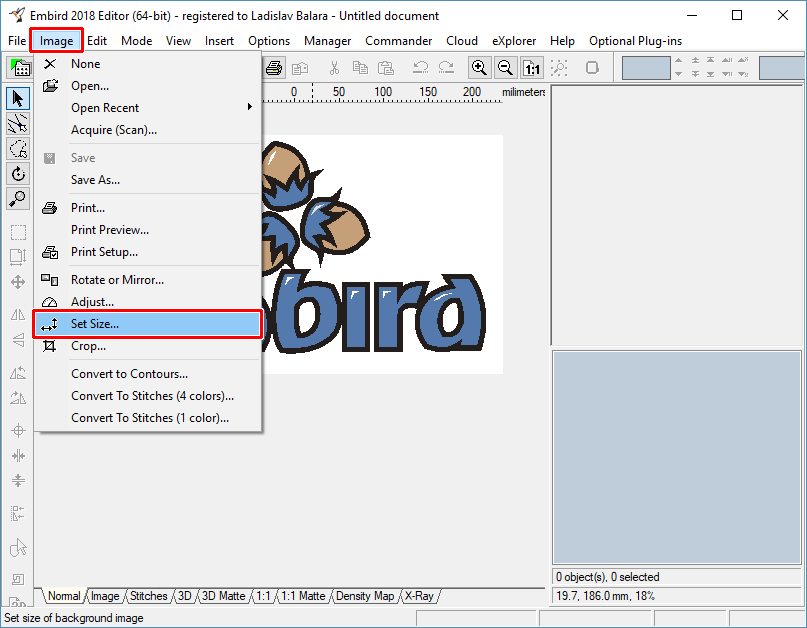Open the Edit menu
This screenshot has height=628, width=807.
coord(97,41)
